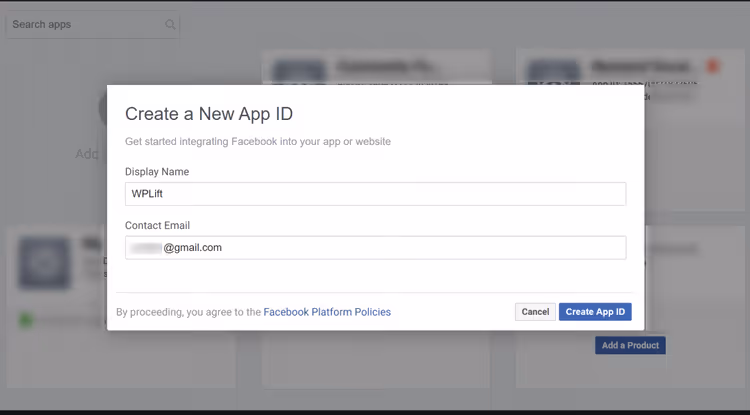750x415 pixels.
Task: Cancel the new app dialog
Action: [x=535, y=312]
